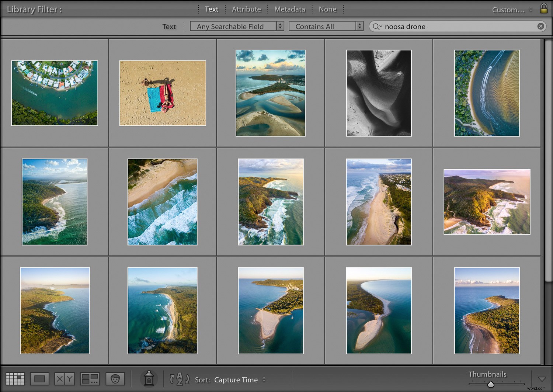Disable the Text filter

click(211, 9)
